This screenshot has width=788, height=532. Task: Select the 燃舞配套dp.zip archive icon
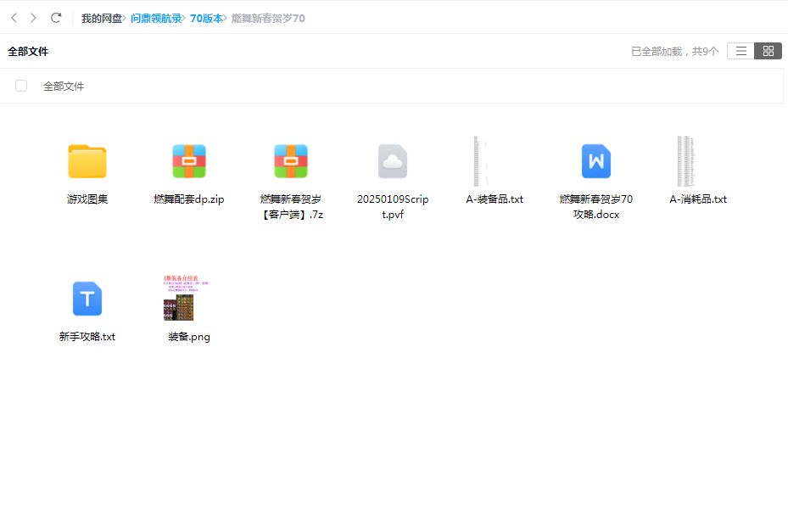pos(189,161)
